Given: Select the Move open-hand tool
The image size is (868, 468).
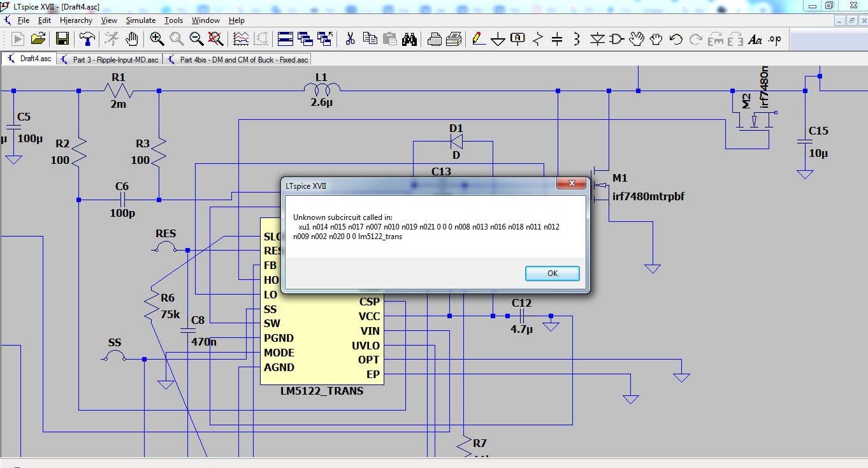Looking at the screenshot, I should (636, 39).
